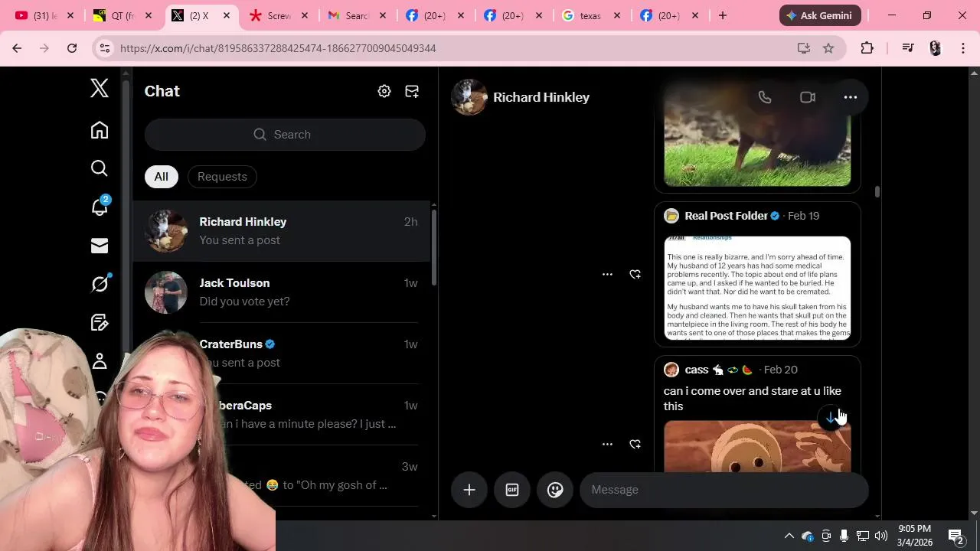Viewport: 980px width, 551px height.
Task: Open the 'minute please' conversation row
Action: tap(281, 415)
